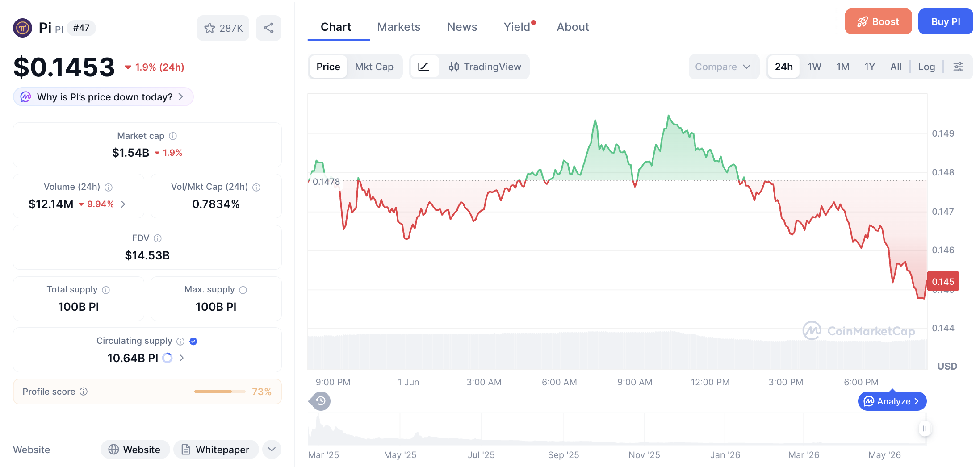This screenshot has height=467, width=980.
Task: Open chart settings sliders icon
Action: [x=958, y=67]
